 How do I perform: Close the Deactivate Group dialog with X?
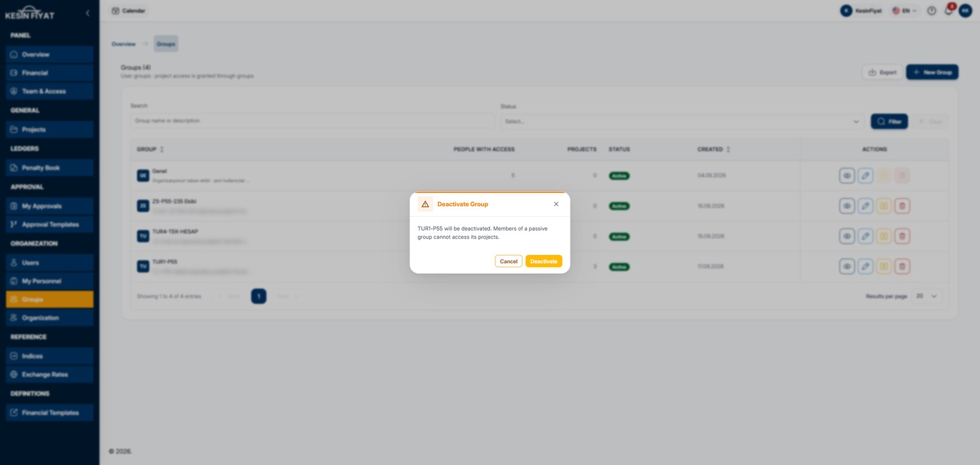point(556,204)
